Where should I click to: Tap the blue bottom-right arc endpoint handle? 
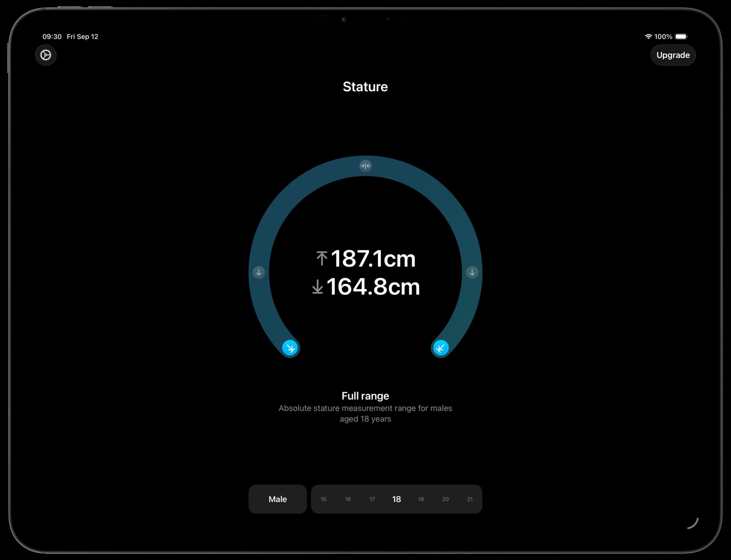[441, 348]
